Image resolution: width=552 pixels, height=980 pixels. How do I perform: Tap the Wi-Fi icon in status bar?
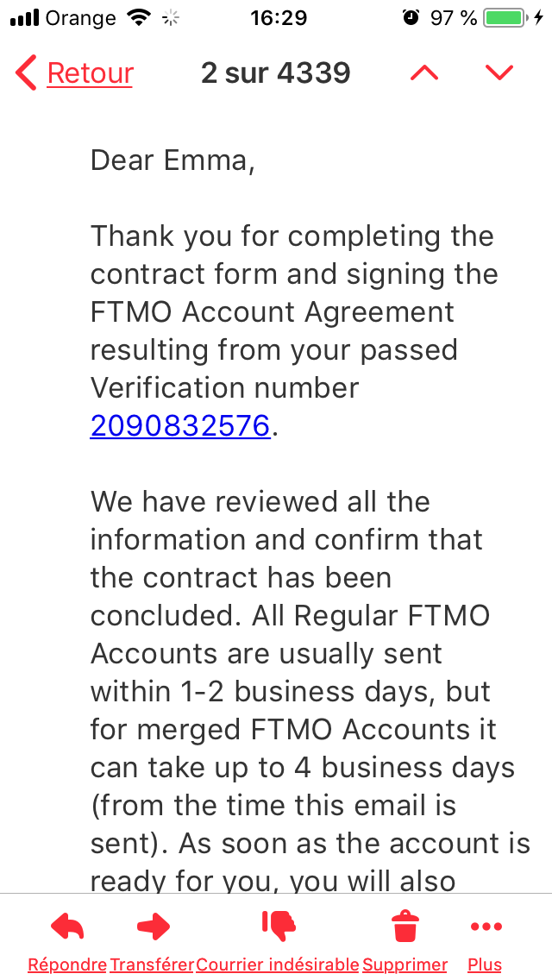tap(137, 17)
